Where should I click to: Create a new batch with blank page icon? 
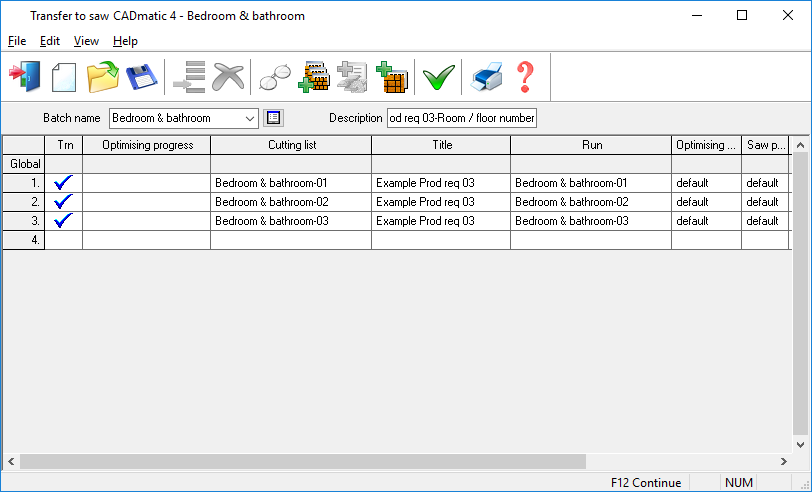(x=64, y=77)
